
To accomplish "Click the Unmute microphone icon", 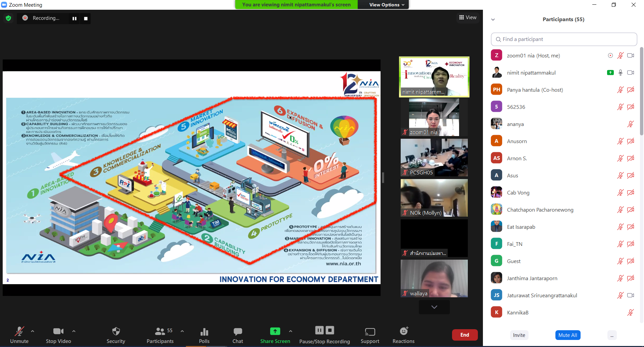I will coord(19,331).
